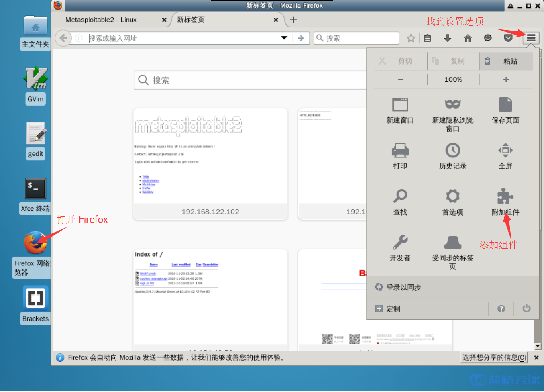Expand the URL bar history dropdown

click(284, 38)
